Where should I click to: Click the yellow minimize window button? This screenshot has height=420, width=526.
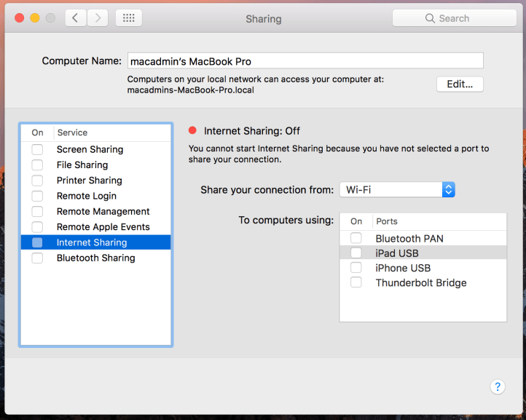tap(34, 18)
